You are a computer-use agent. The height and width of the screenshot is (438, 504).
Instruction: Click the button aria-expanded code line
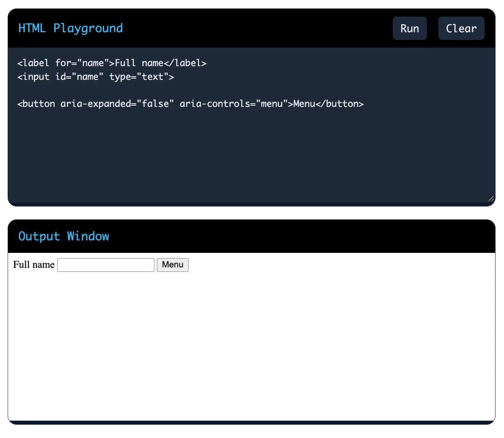pyautogui.click(x=191, y=104)
